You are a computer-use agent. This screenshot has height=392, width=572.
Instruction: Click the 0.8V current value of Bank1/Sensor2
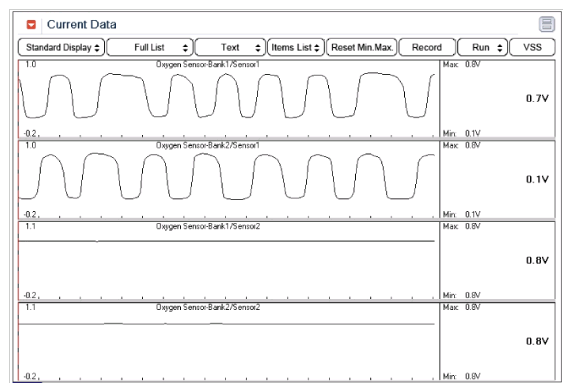pos(537,260)
